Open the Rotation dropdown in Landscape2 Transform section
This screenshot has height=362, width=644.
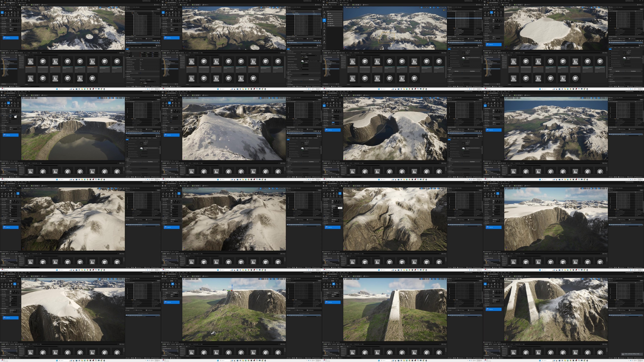[129, 55]
